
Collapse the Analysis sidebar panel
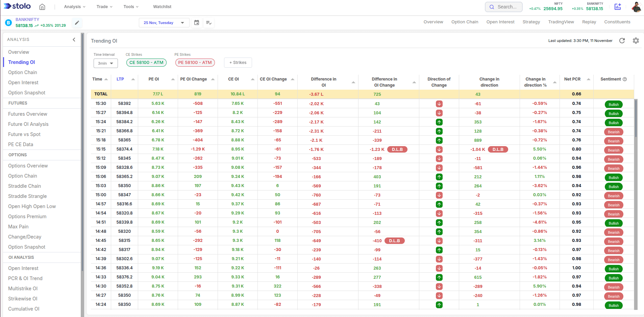click(x=74, y=40)
